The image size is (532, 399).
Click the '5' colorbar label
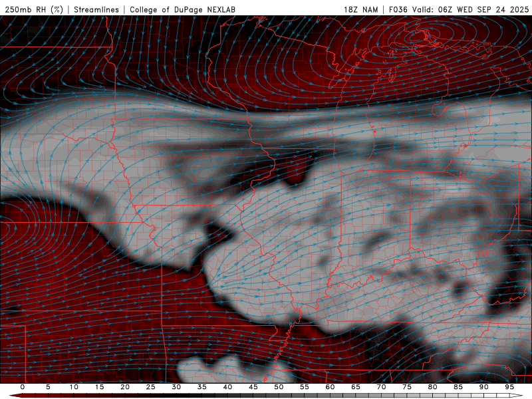click(48, 387)
